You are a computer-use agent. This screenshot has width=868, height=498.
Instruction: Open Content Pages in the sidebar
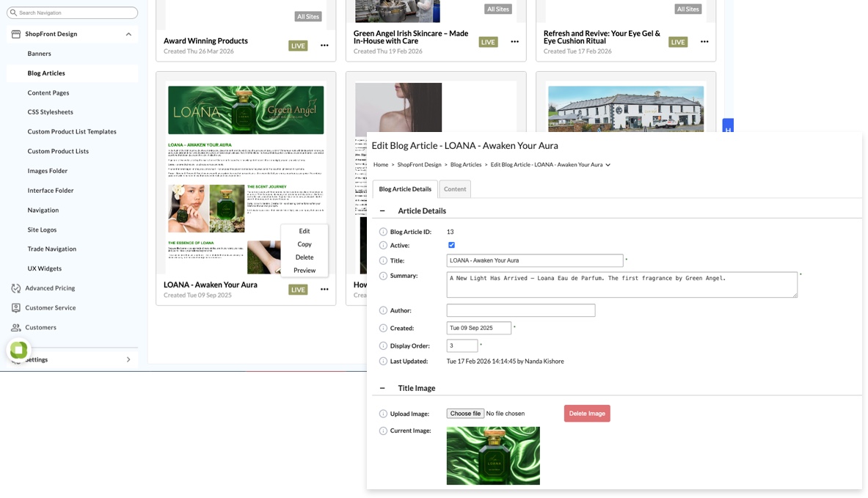(x=48, y=93)
